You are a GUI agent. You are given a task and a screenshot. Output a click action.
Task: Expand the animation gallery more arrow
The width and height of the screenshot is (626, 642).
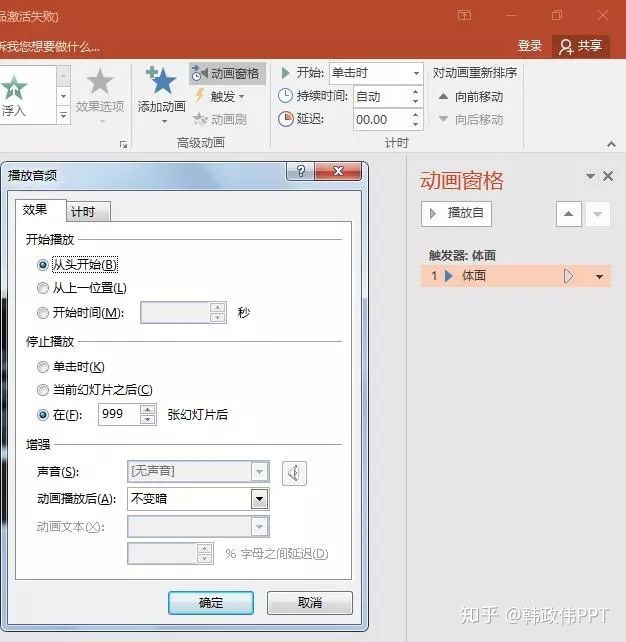(x=63, y=115)
